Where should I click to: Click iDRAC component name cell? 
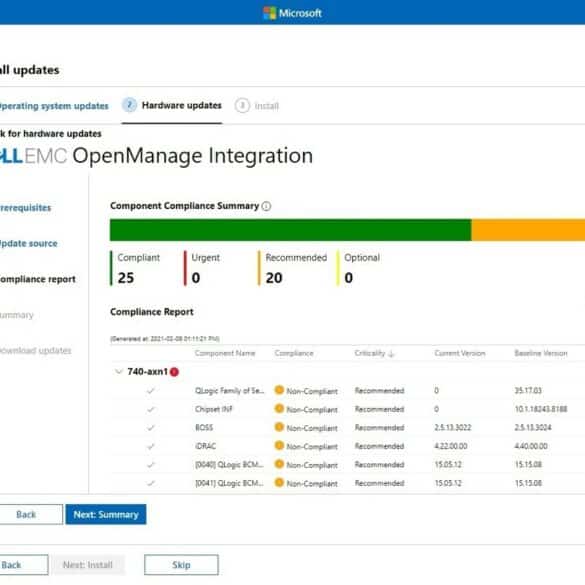206,446
